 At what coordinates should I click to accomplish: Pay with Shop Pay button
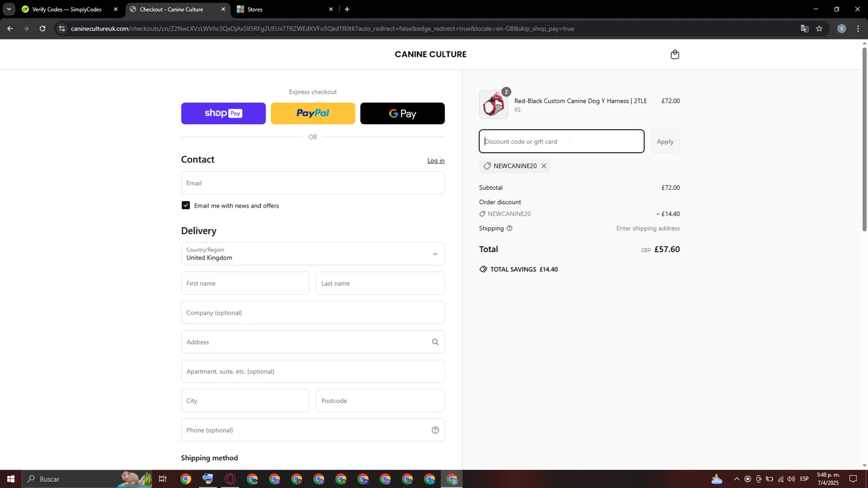pos(223,113)
